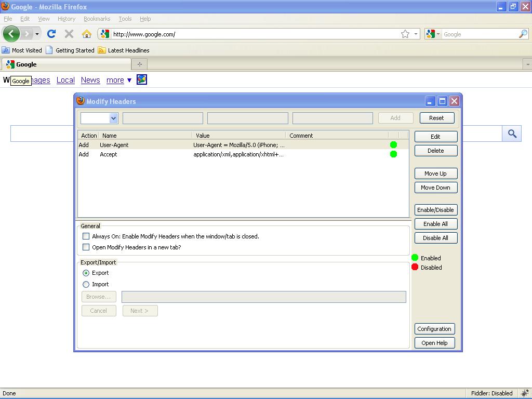Image resolution: width=532 pixels, height=399 pixels.
Task: Click the header name input field
Action: (x=163, y=118)
